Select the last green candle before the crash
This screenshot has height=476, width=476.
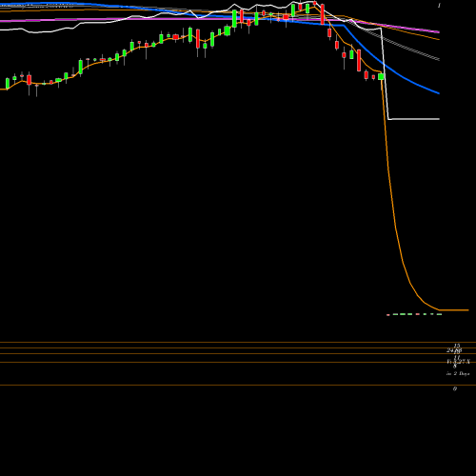pos(381,76)
